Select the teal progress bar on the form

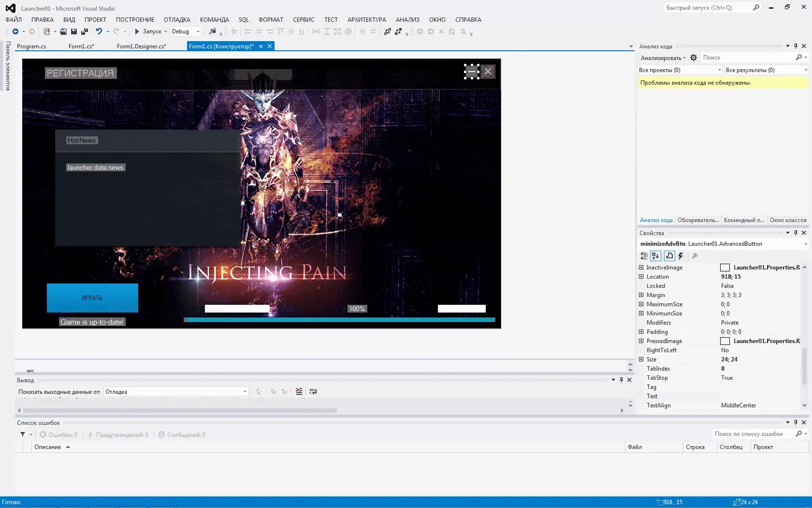[x=339, y=320]
